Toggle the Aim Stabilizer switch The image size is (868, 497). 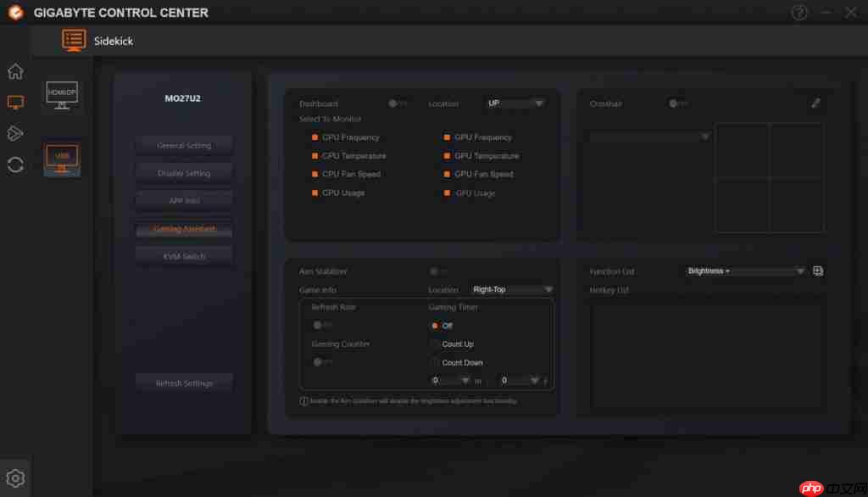click(x=438, y=271)
